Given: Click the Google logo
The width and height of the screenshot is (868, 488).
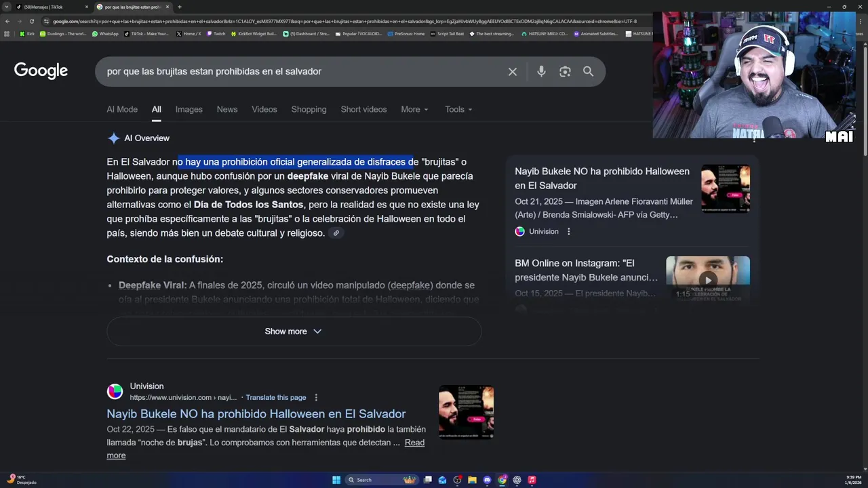Looking at the screenshot, I should tap(41, 71).
